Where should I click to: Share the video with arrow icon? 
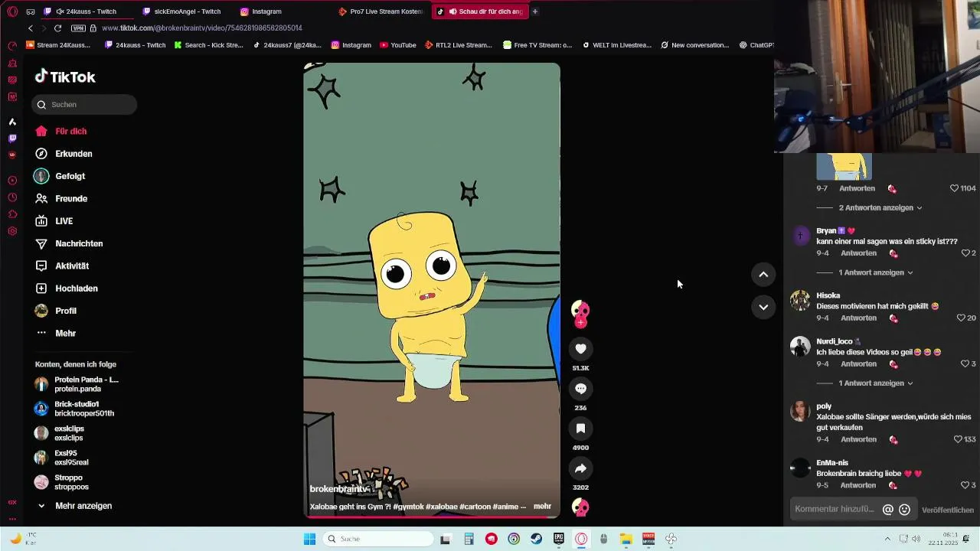tap(580, 468)
